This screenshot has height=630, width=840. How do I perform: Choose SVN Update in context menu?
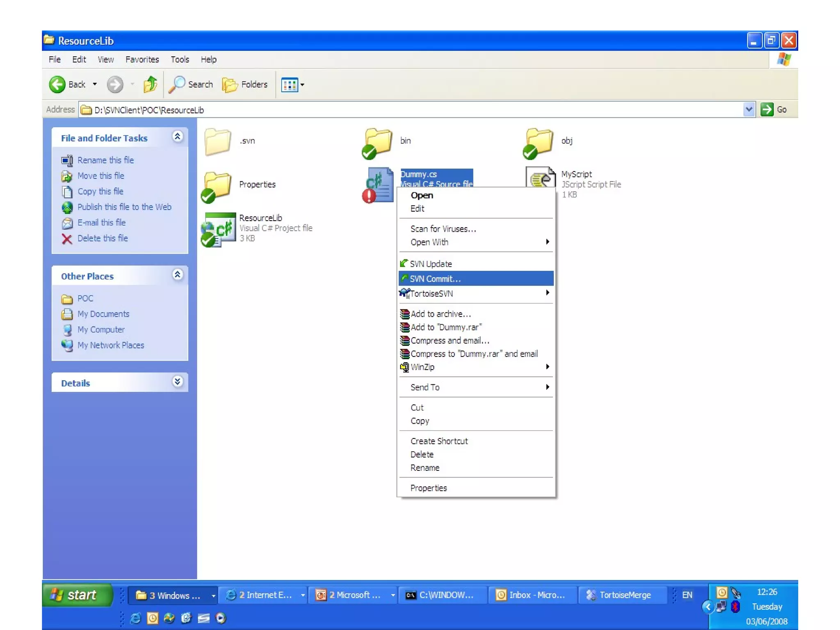431,264
